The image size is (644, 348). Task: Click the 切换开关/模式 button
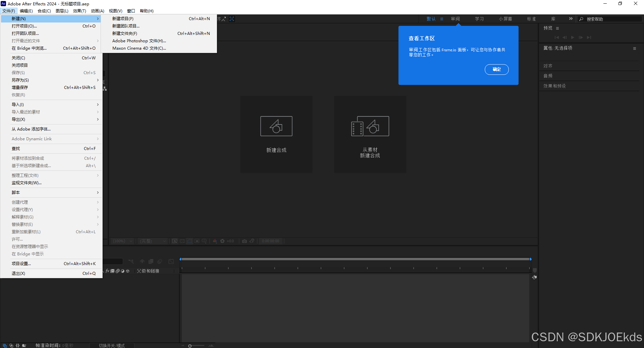pos(112,346)
